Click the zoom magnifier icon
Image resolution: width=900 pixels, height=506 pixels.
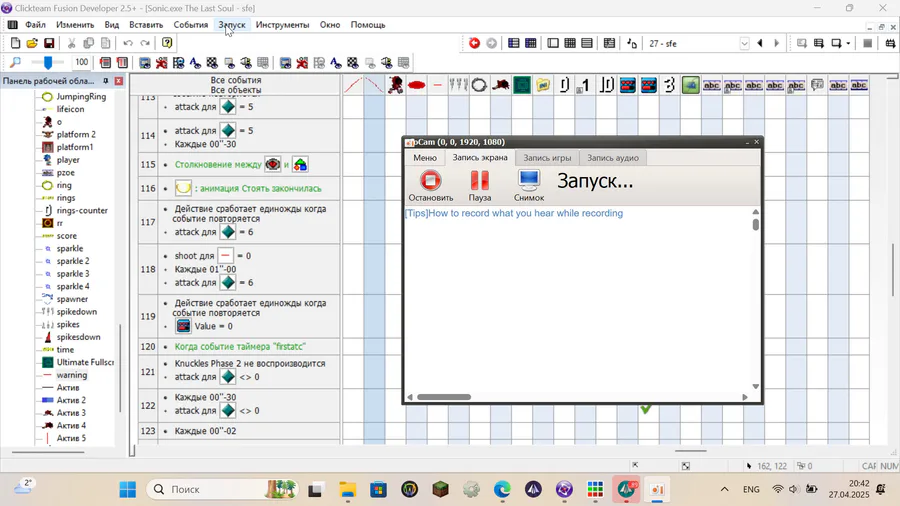click(x=15, y=62)
